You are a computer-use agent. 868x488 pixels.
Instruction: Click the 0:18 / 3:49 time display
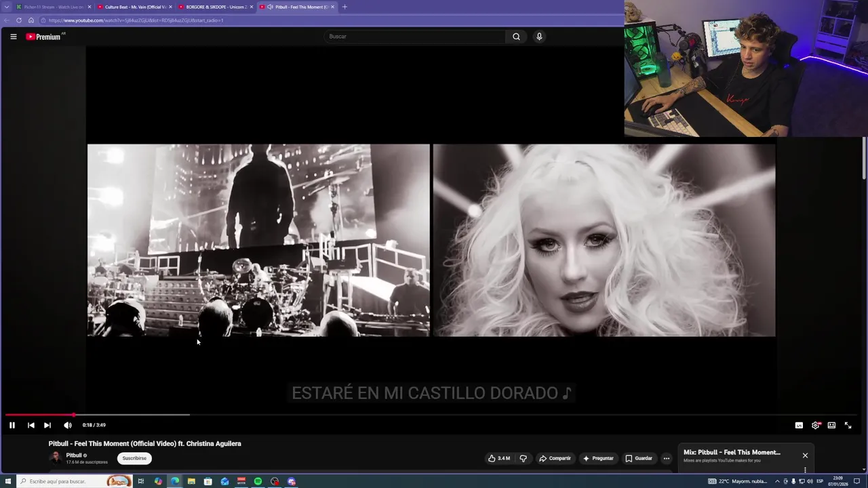click(x=94, y=425)
